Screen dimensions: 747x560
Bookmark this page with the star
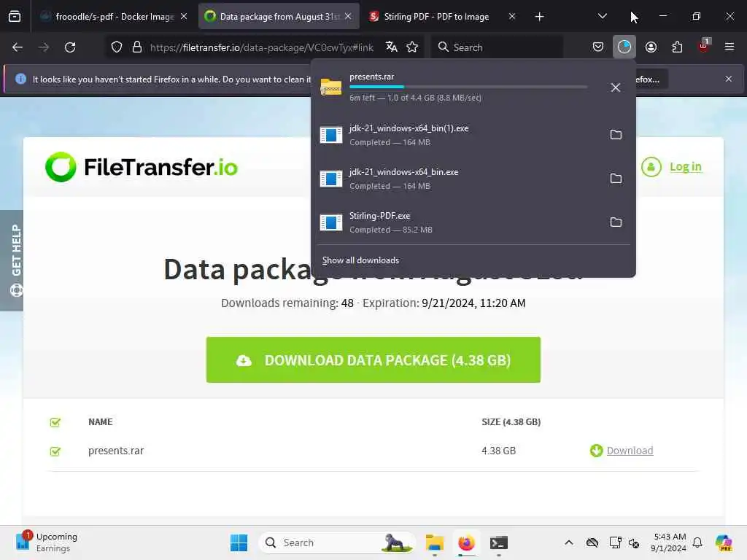pyautogui.click(x=412, y=47)
